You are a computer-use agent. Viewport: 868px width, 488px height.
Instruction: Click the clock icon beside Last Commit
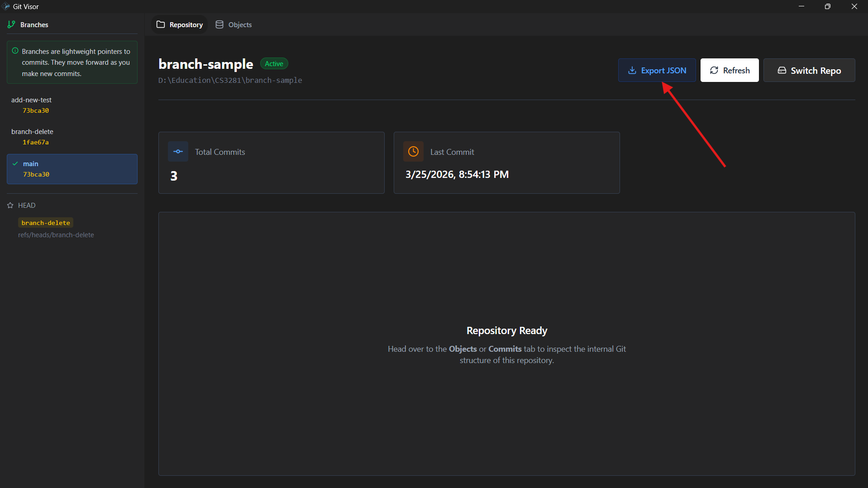[x=413, y=152]
